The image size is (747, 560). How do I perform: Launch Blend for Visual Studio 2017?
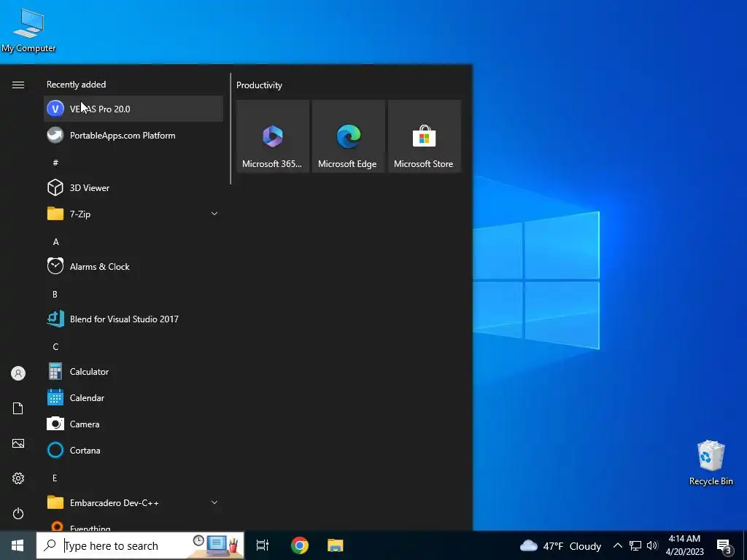click(133, 319)
